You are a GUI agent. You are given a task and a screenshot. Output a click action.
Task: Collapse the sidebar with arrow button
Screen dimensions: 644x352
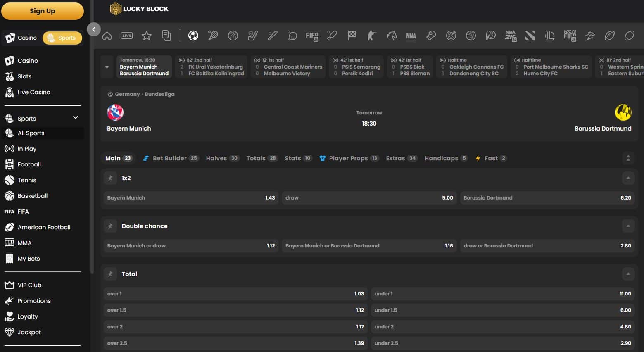pyautogui.click(x=94, y=29)
